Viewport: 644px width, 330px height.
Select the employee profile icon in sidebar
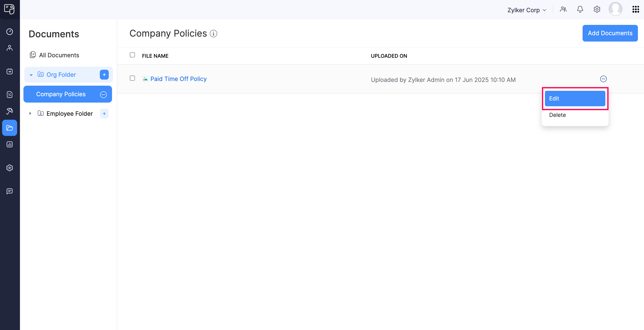coord(10,48)
